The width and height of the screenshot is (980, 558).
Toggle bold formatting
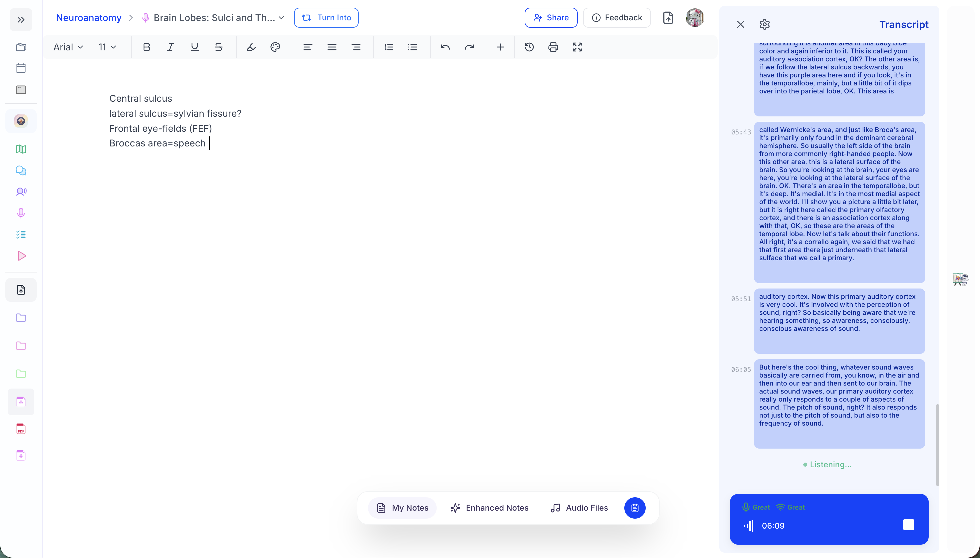pyautogui.click(x=146, y=47)
